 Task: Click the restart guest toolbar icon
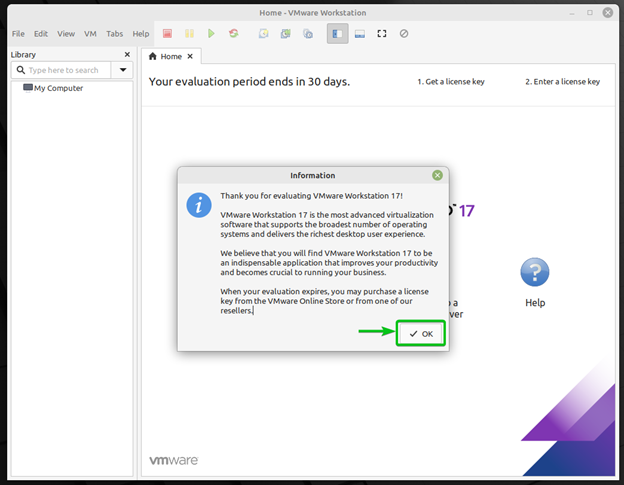point(234,33)
